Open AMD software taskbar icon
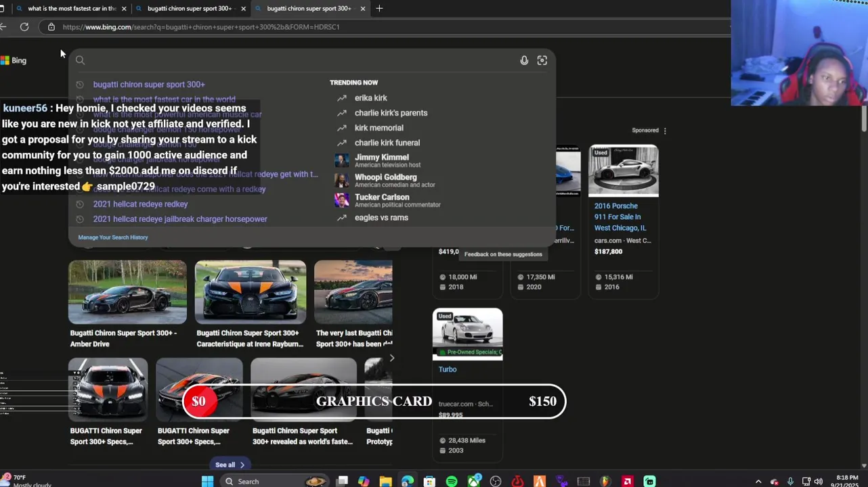This screenshot has width=868, height=487. click(x=628, y=482)
